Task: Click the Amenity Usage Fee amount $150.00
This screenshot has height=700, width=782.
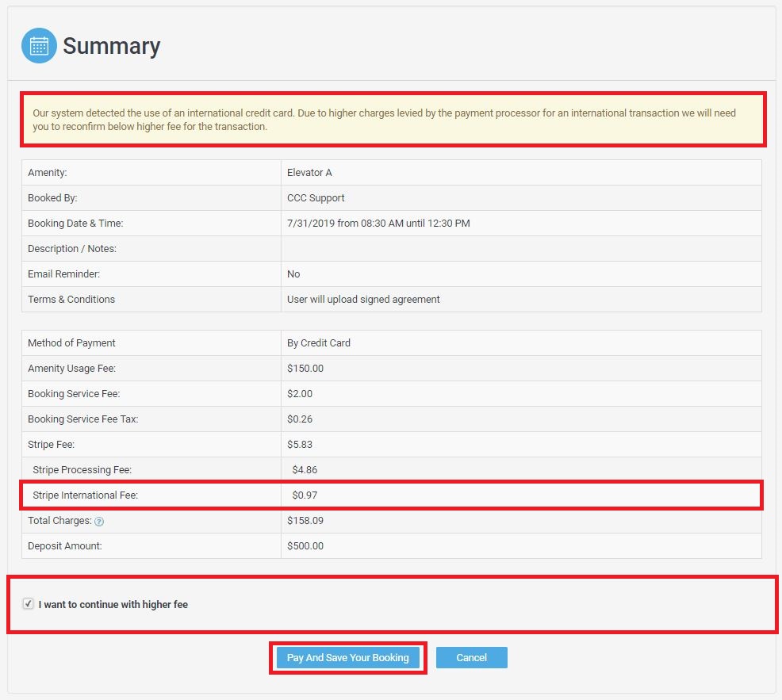Action: [304, 368]
